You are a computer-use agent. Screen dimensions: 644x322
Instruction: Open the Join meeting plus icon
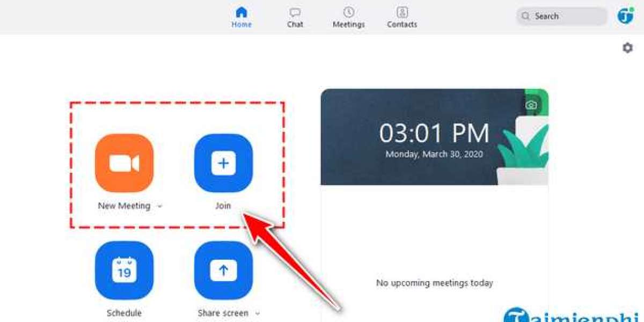(223, 163)
